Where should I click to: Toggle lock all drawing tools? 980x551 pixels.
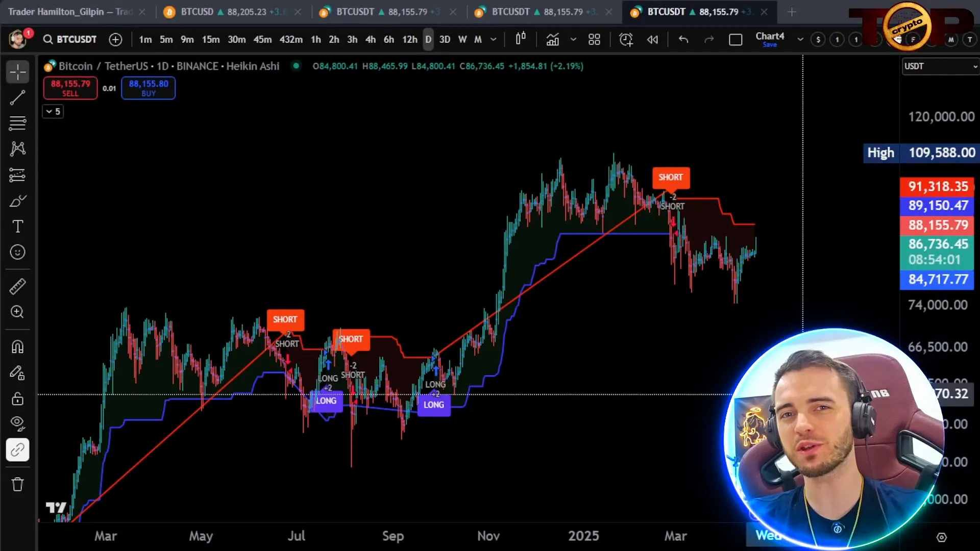coord(17,398)
